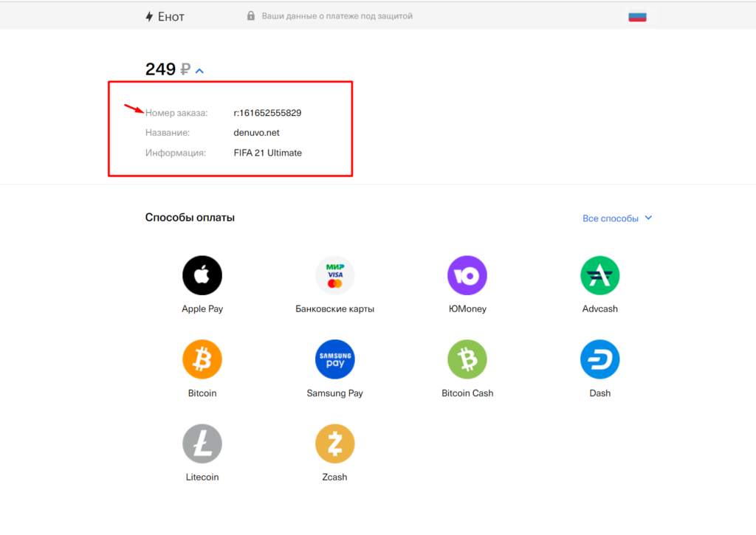Select the grey Litecoin icon

tap(202, 443)
